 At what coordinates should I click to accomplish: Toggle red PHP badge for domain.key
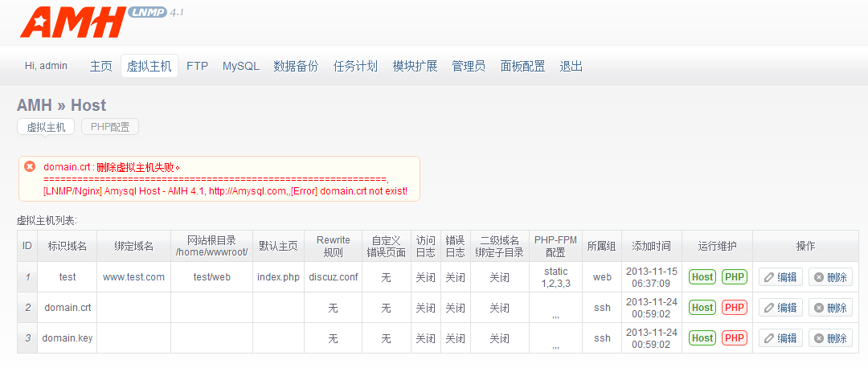click(x=734, y=338)
